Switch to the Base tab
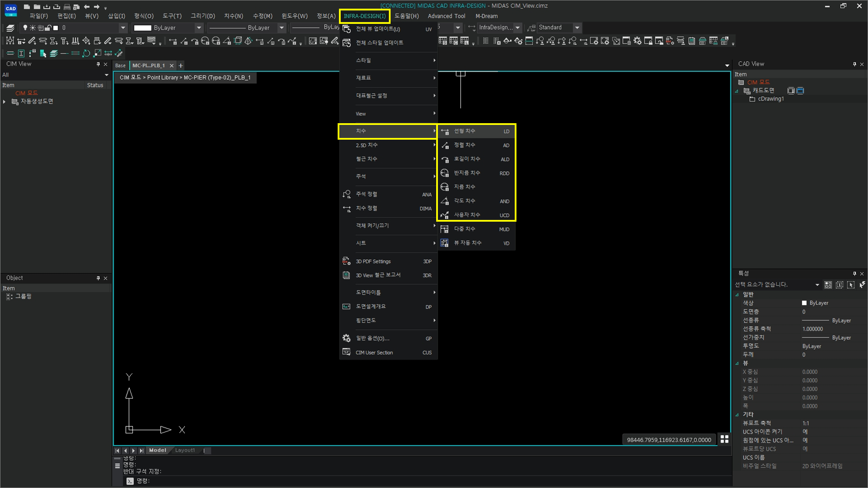Image resolution: width=868 pixels, height=488 pixels. pos(120,66)
